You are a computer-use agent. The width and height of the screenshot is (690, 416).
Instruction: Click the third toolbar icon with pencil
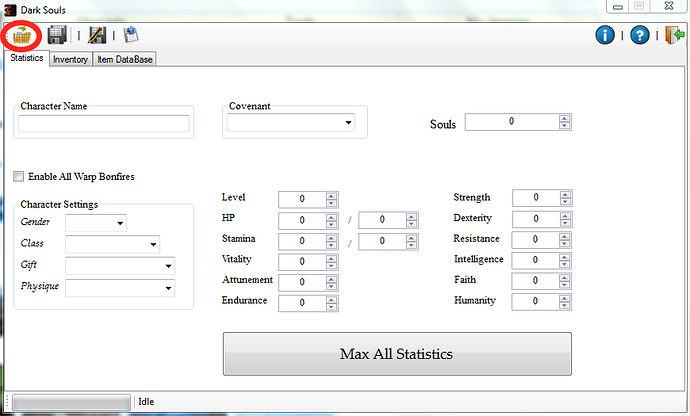pyautogui.click(x=97, y=35)
